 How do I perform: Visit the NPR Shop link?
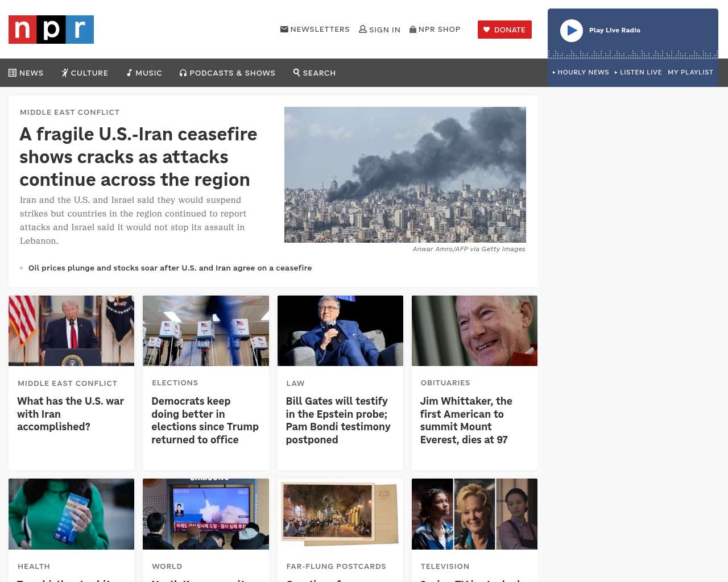(x=440, y=29)
